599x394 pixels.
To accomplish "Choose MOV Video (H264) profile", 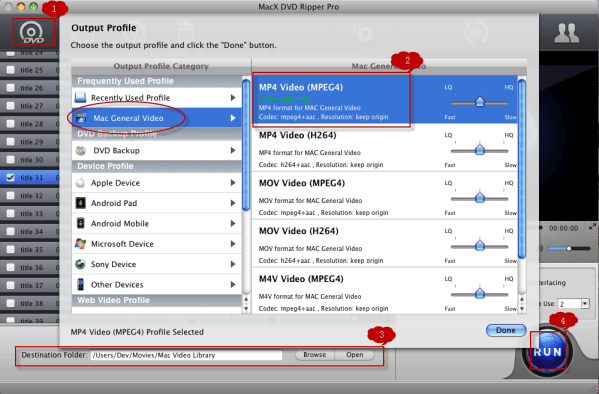I will (384, 243).
